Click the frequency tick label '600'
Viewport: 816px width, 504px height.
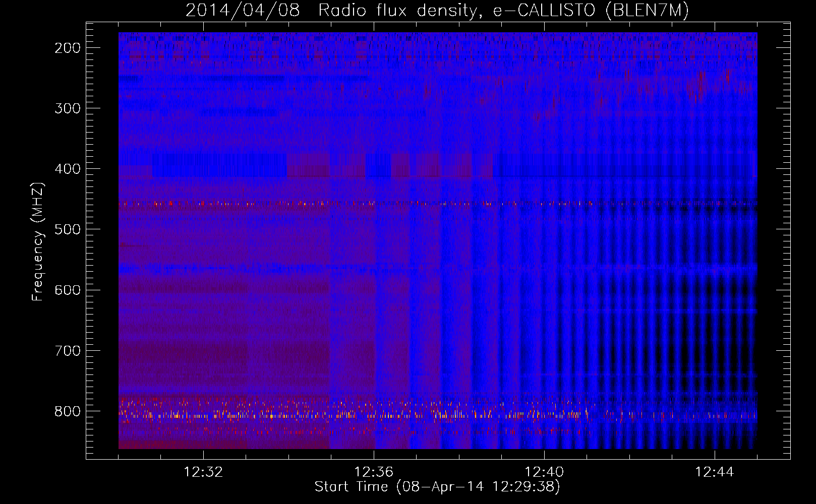click(68, 290)
